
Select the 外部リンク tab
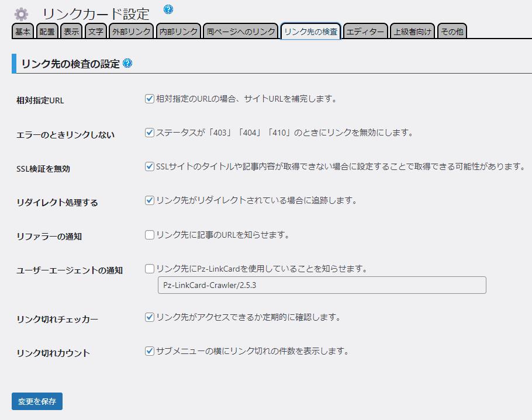coord(132,32)
